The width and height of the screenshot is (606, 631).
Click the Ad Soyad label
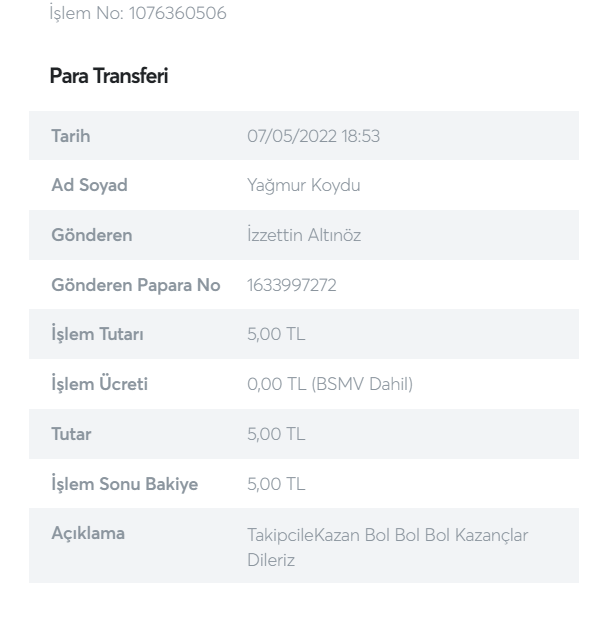click(x=89, y=186)
